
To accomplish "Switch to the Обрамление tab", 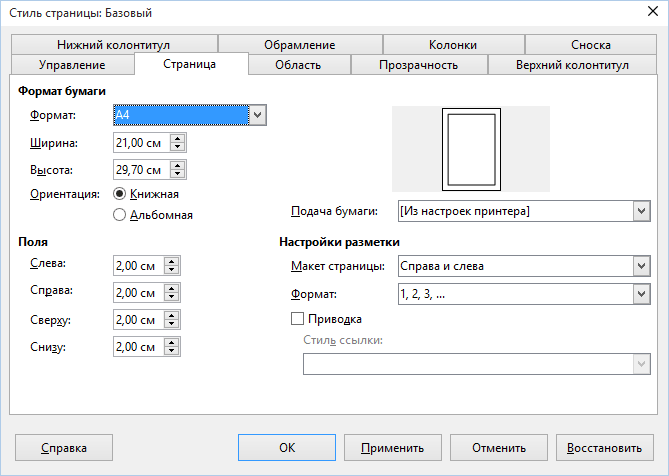I will click(x=300, y=45).
